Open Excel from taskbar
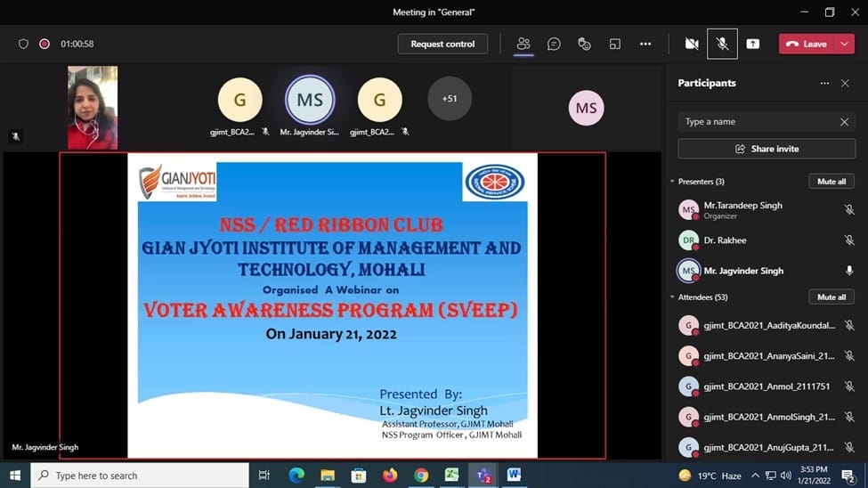Viewport: 868px width, 488px height. [451, 476]
